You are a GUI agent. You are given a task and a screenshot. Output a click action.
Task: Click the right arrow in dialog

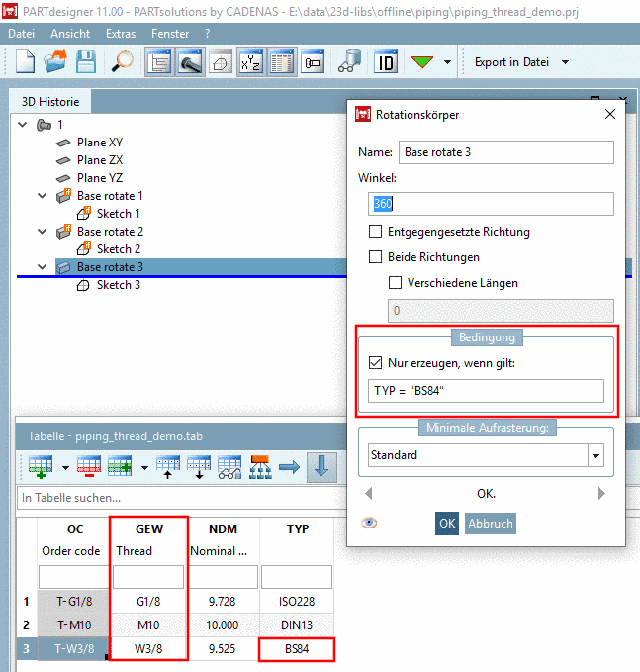pos(601,494)
